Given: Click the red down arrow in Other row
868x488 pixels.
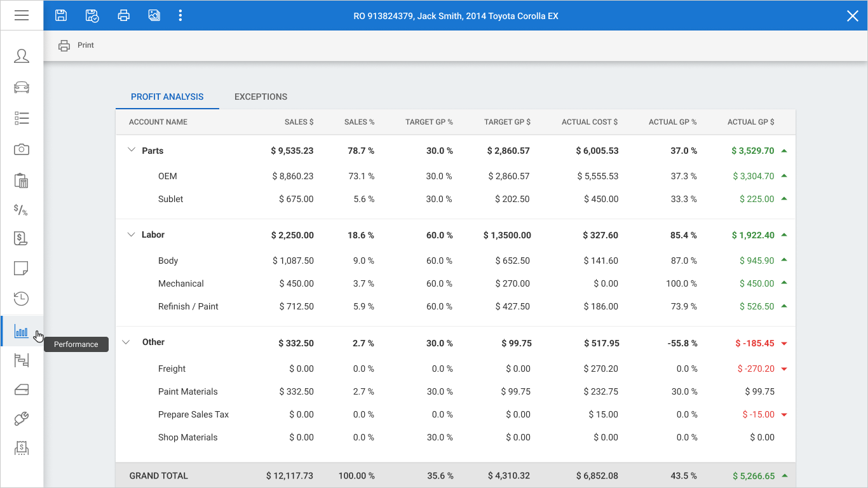Looking at the screenshot, I should (784, 344).
